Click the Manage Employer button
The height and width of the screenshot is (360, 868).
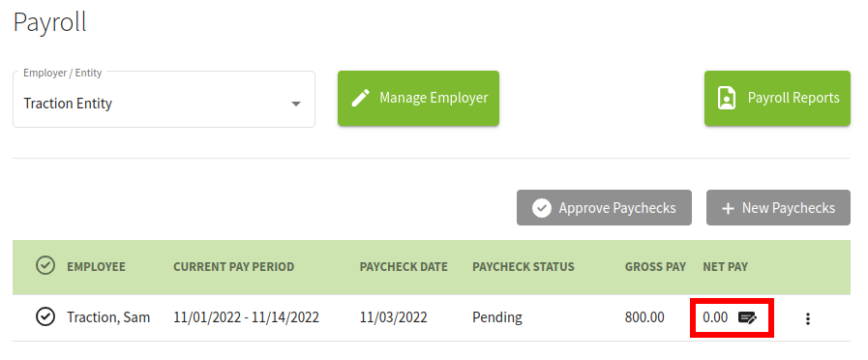point(418,98)
